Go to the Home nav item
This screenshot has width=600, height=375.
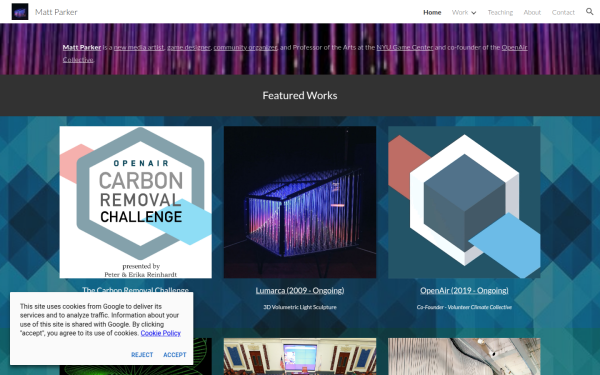(x=432, y=12)
